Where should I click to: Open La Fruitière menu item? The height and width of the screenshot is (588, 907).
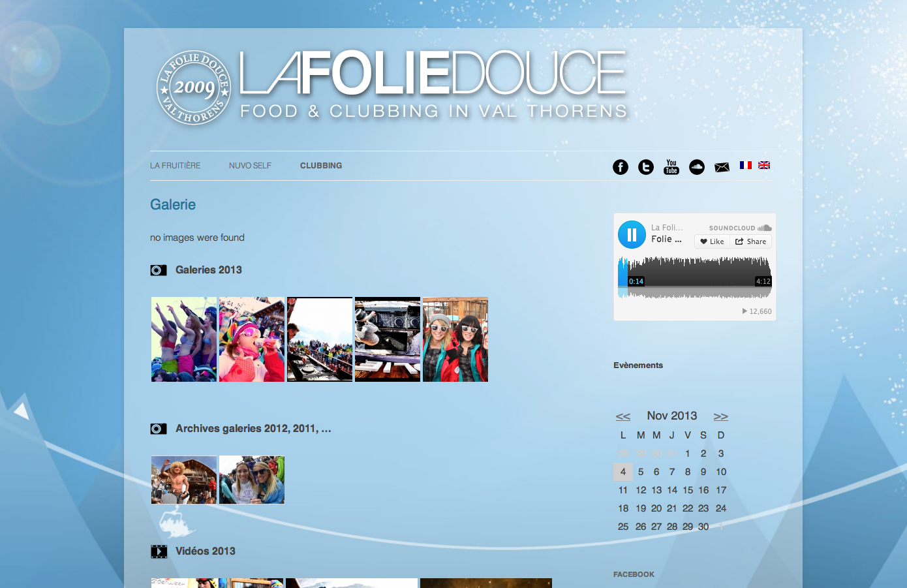(176, 166)
